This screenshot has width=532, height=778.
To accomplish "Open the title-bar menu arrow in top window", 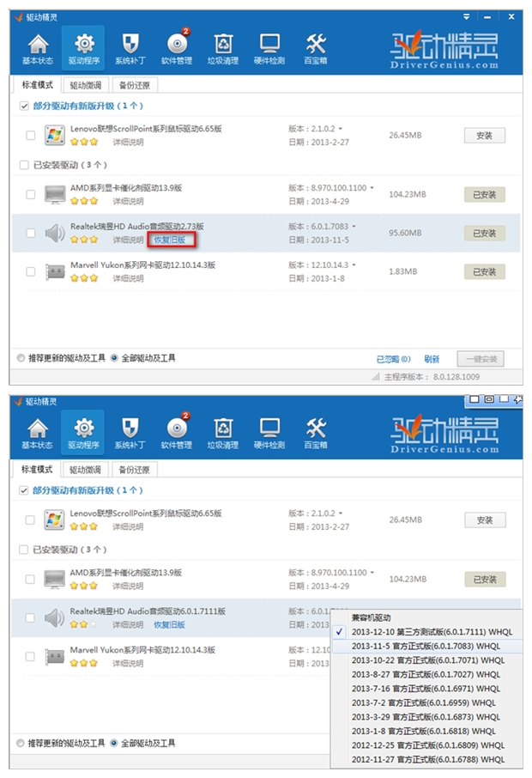I will (466, 17).
